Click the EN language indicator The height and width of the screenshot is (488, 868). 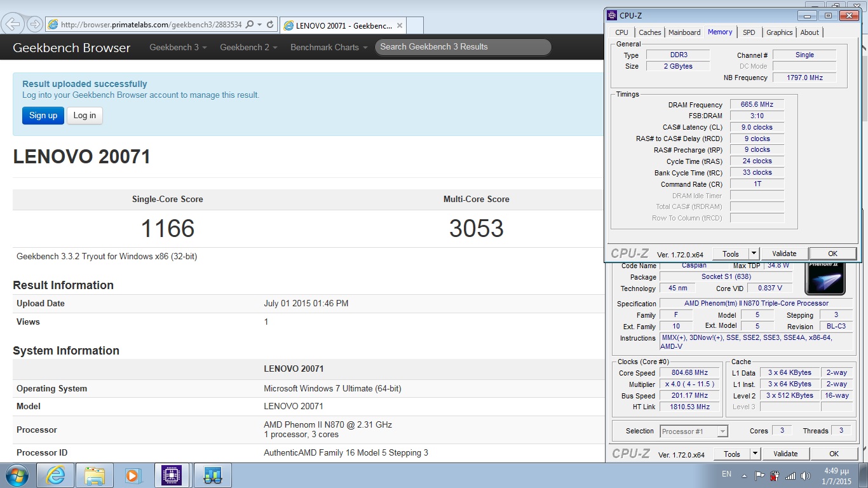726,474
